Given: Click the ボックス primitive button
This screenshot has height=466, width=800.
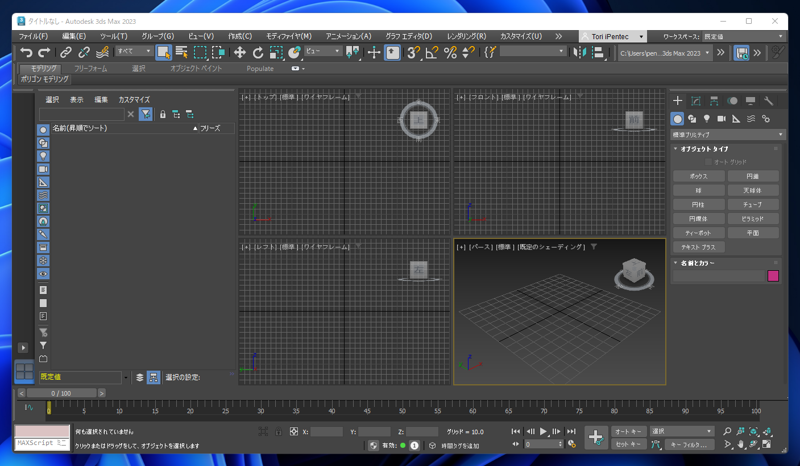Looking at the screenshot, I should point(699,176).
